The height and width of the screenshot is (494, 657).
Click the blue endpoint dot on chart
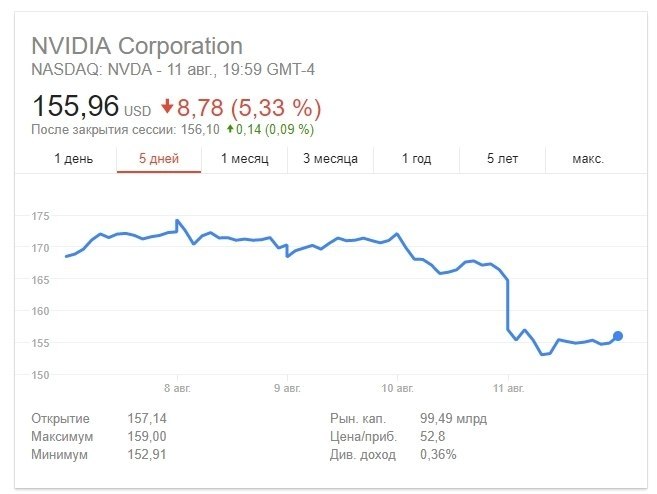coord(618,336)
